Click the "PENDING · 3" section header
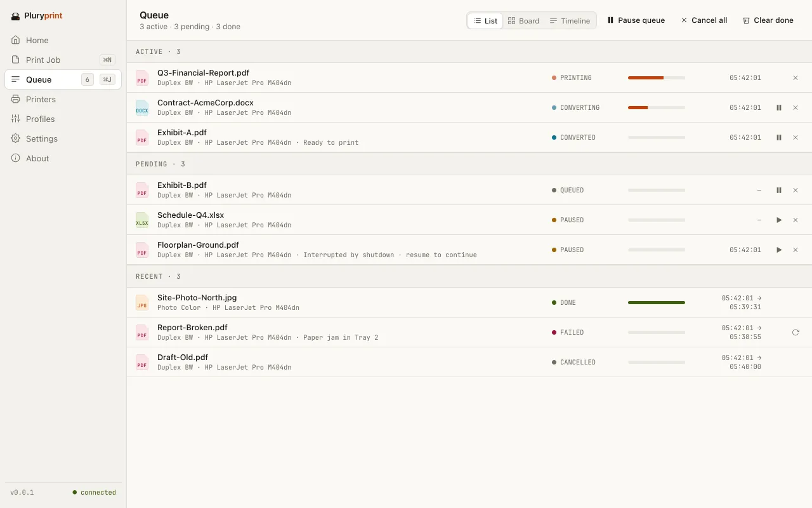Screen dimensions: 812x508 click(469, 164)
